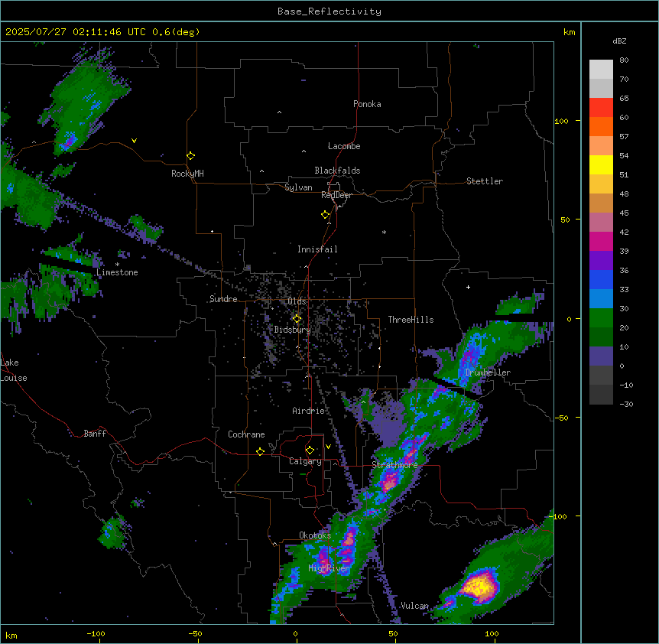Select the Okotoks label
This screenshot has height=644, width=659.
point(315,535)
